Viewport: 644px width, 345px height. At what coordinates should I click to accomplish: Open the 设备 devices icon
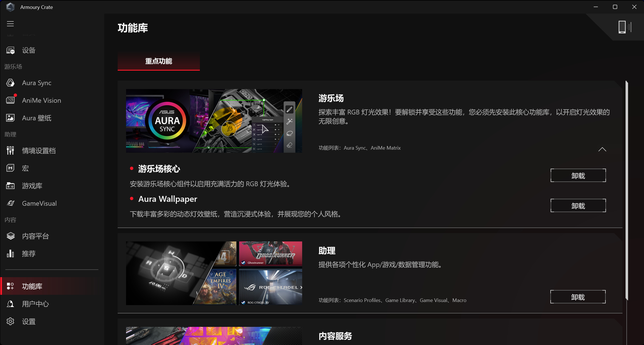10,50
